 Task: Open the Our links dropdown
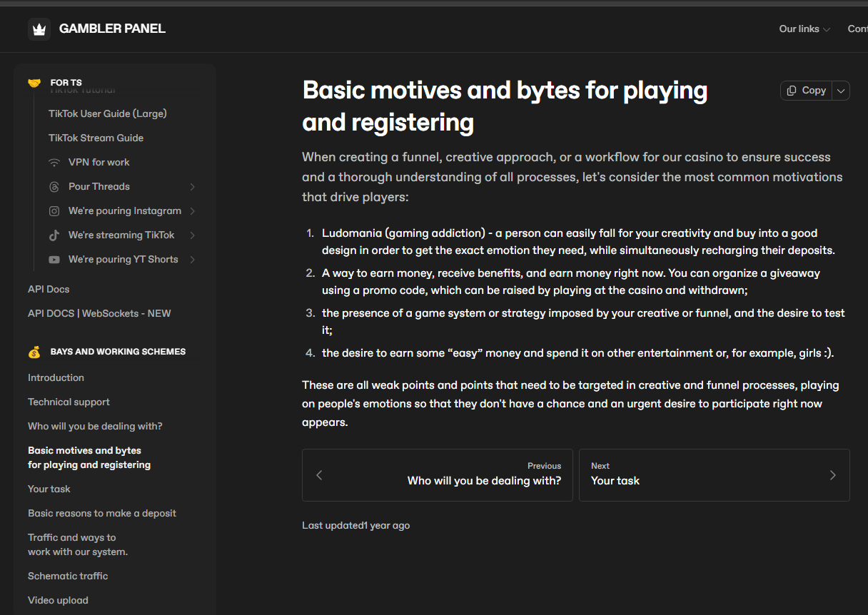point(804,29)
